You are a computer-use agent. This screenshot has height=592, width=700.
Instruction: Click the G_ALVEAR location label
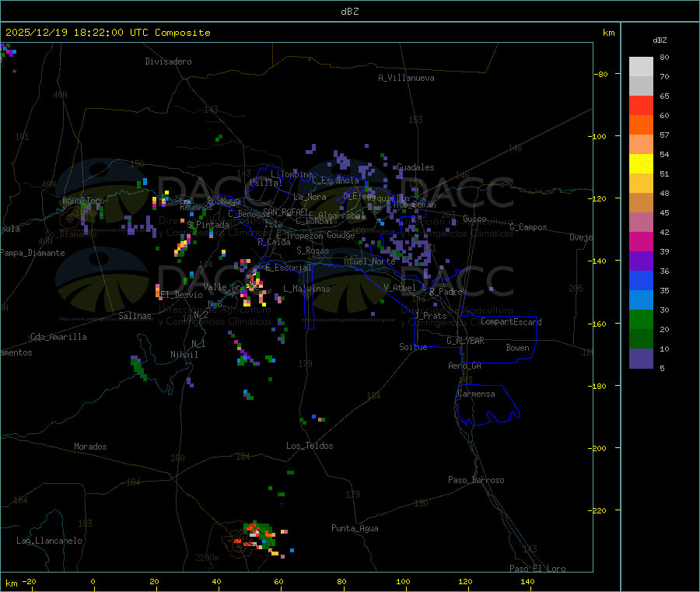[x=466, y=341]
